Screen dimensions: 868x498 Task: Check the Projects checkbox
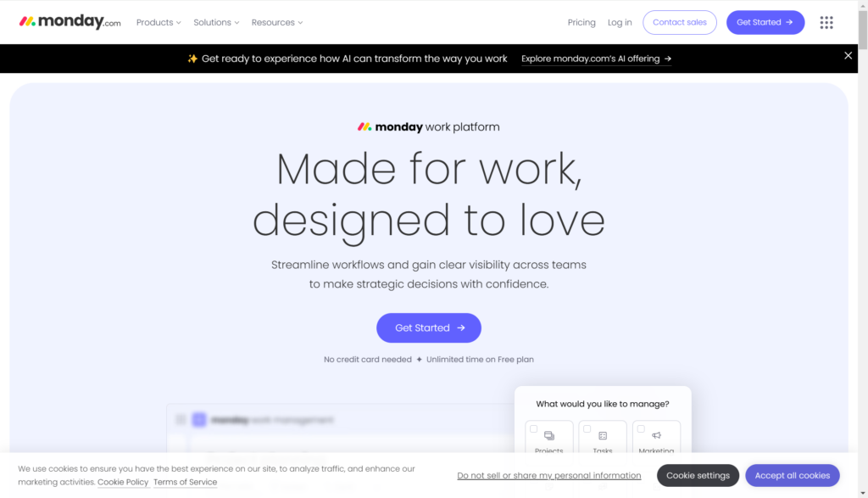pyautogui.click(x=533, y=428)
